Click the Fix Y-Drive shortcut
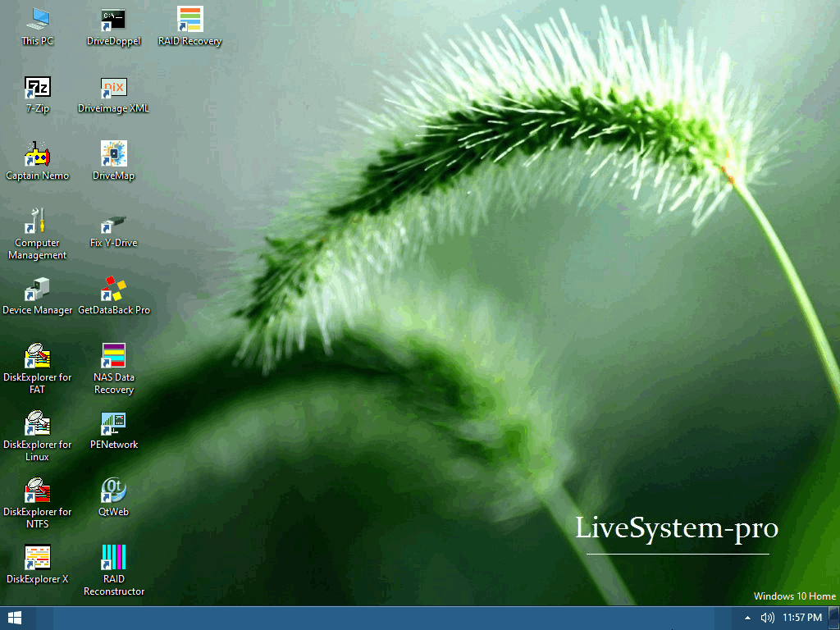 point(113,221)
